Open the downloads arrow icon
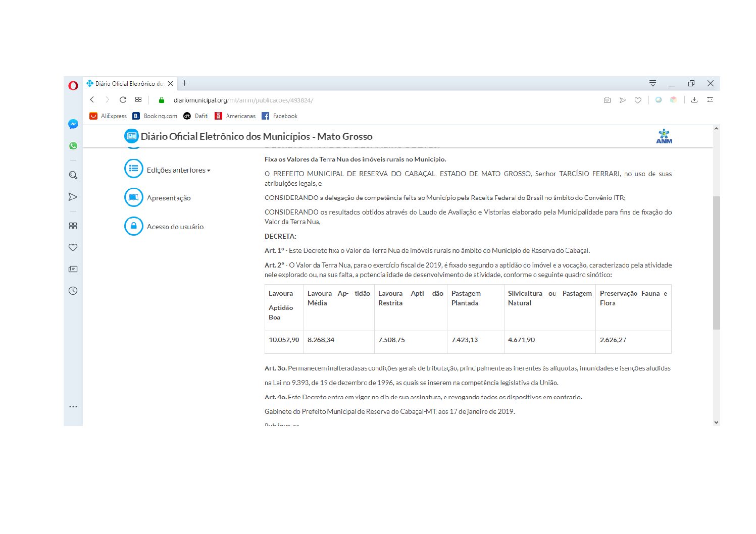The height and width of the screenshot is (534, 756). [694, 100]
